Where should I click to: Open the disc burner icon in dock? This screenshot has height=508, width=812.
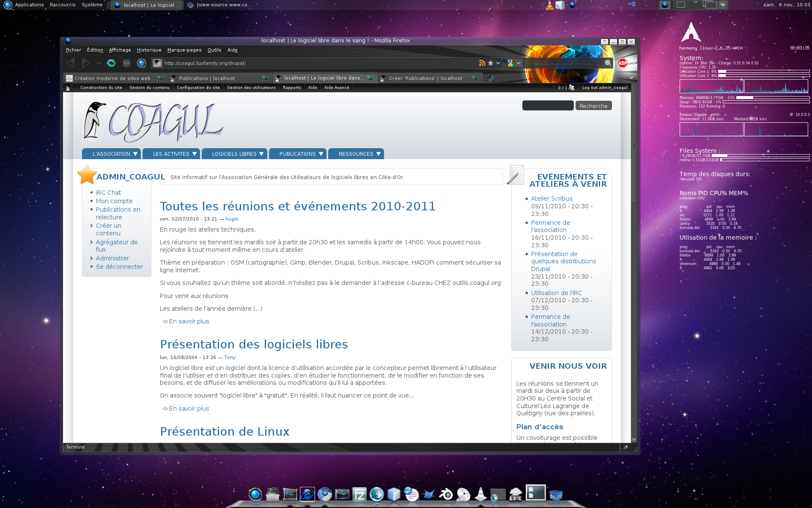pos(464,494)
